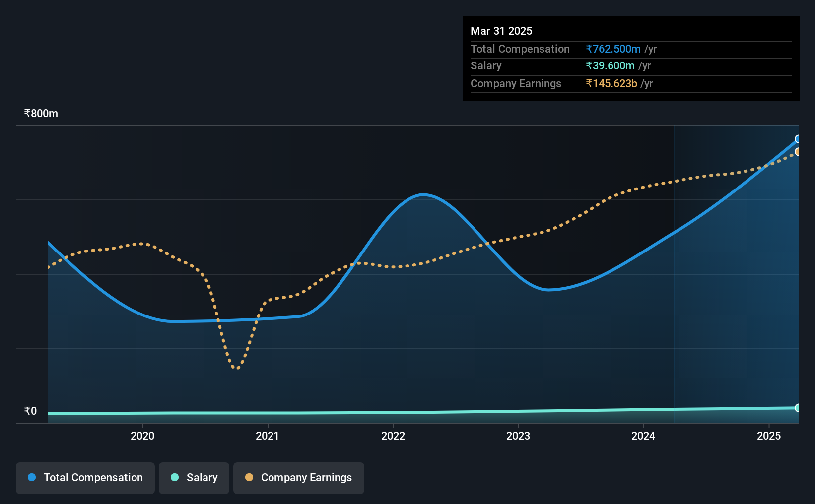
Task: Click the ₹39.600m salary value
Action: click(x=610, y=65)
